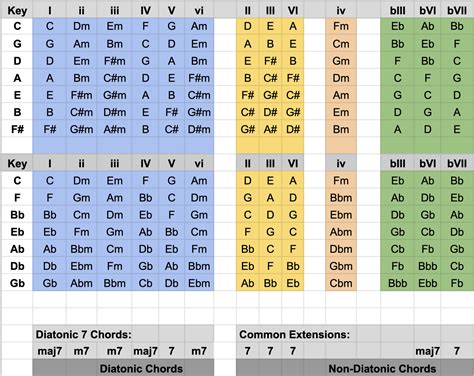
Task: Select the Bb key label in lower table
Action: (17, 215)
